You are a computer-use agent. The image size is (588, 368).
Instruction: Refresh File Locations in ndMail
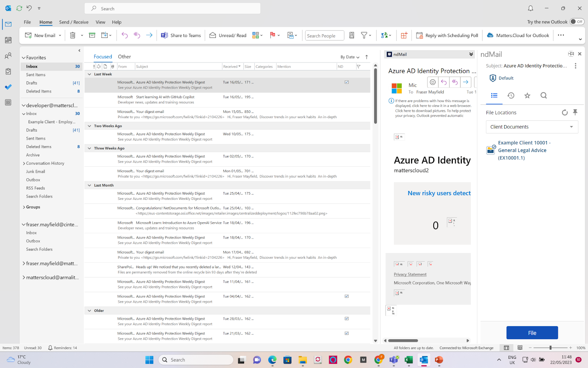pyautogui.click(x=565, y=113)
